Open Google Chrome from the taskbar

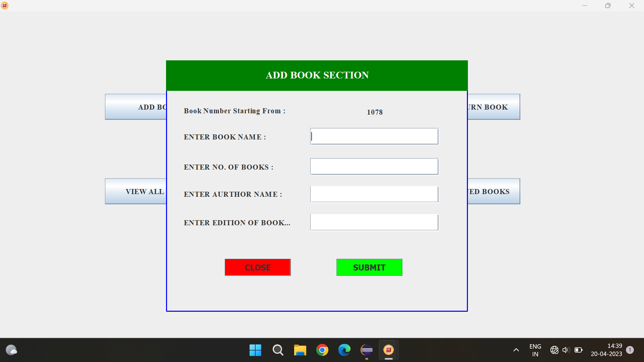(322, 350)
